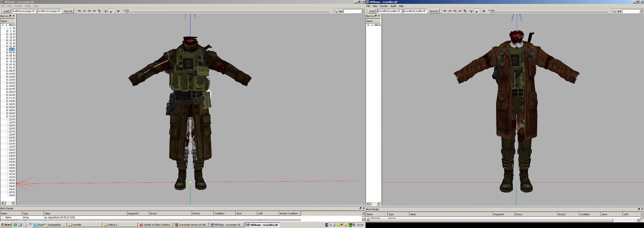Screen dimensions: 644x228
Task: Toggle footsteps walk view in traveller window
Action: point(465,11)
